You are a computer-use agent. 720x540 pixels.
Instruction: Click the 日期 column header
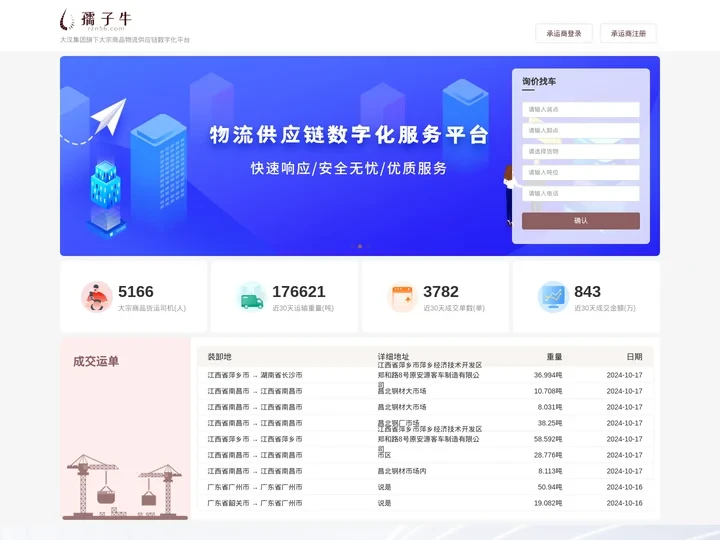[x=634, y=357]
